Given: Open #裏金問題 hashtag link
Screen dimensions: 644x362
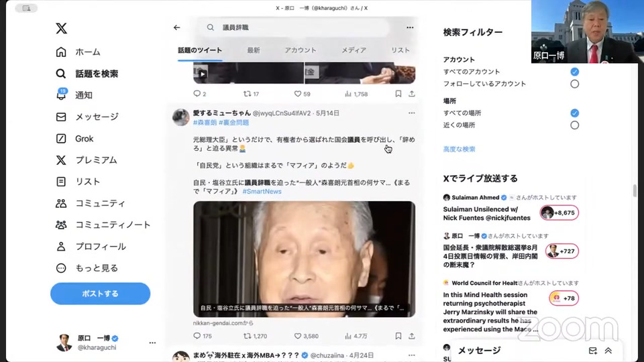Looking at the screenshot, I should click(x=233, y=122).
